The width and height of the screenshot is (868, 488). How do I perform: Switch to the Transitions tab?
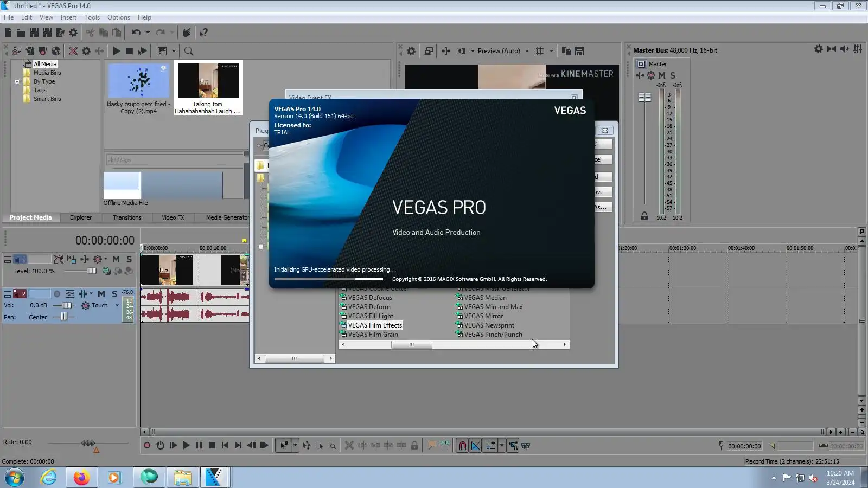(x=127, y=218)
